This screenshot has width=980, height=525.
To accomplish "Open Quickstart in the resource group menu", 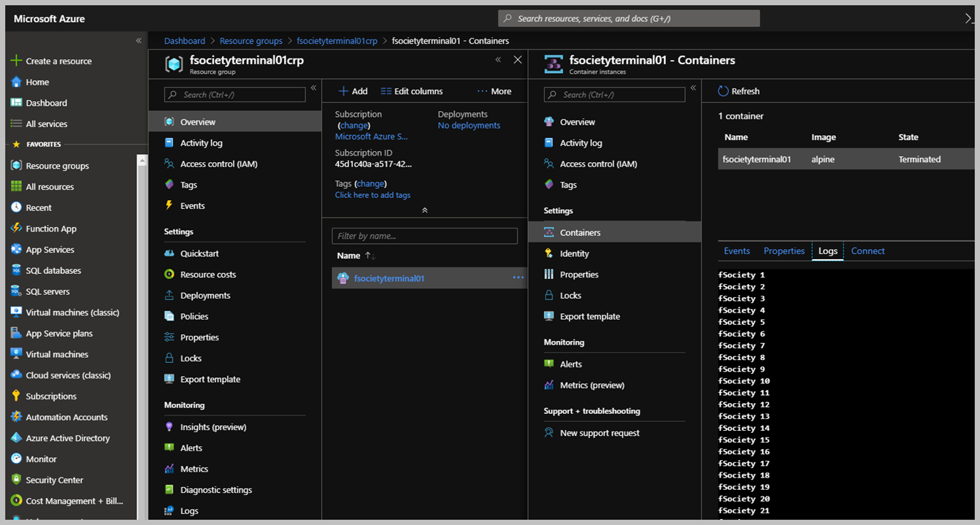I will point(199,253).
